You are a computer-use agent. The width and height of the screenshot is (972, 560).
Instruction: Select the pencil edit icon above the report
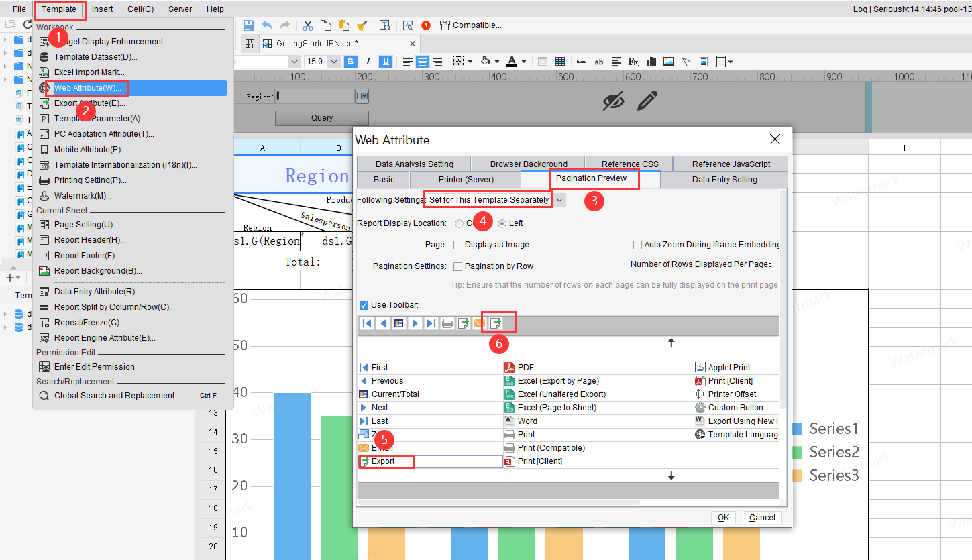[646, 101]
